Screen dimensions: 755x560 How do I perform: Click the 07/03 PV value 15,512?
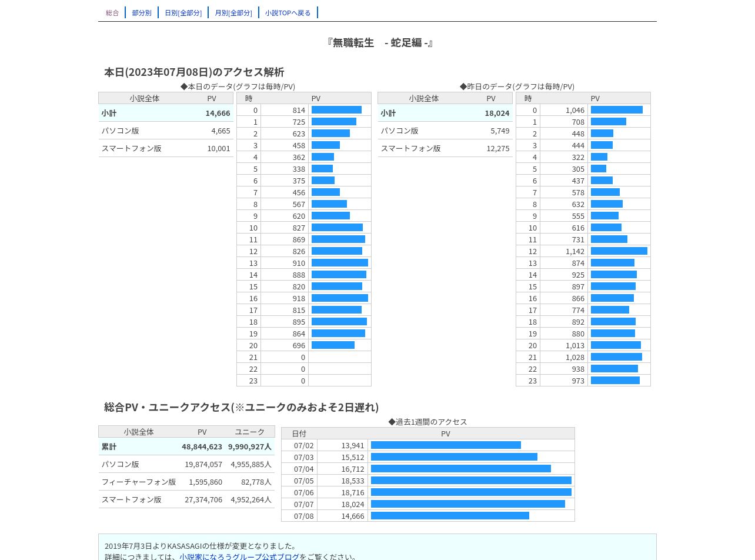point(353,457)
